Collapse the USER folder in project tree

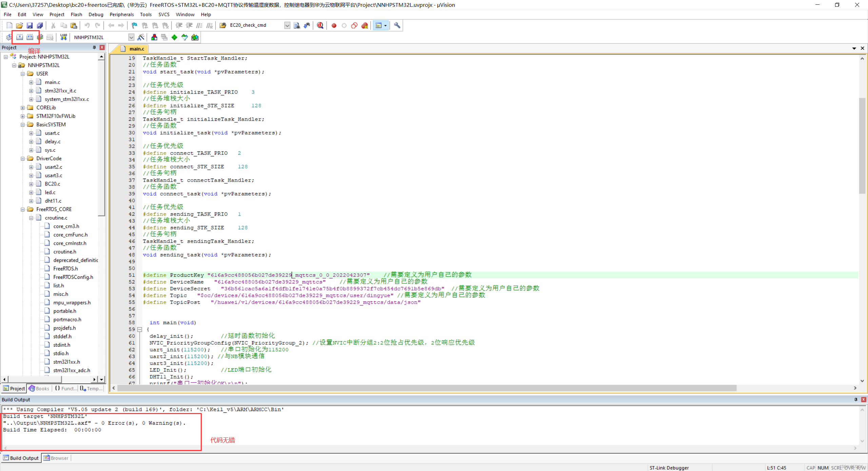click(23, 74)
